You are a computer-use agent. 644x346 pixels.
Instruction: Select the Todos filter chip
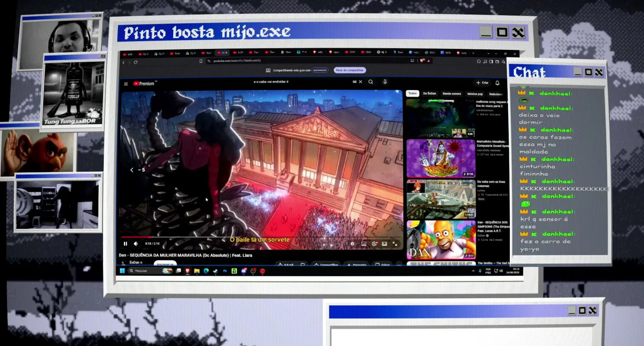pos(413,93)
